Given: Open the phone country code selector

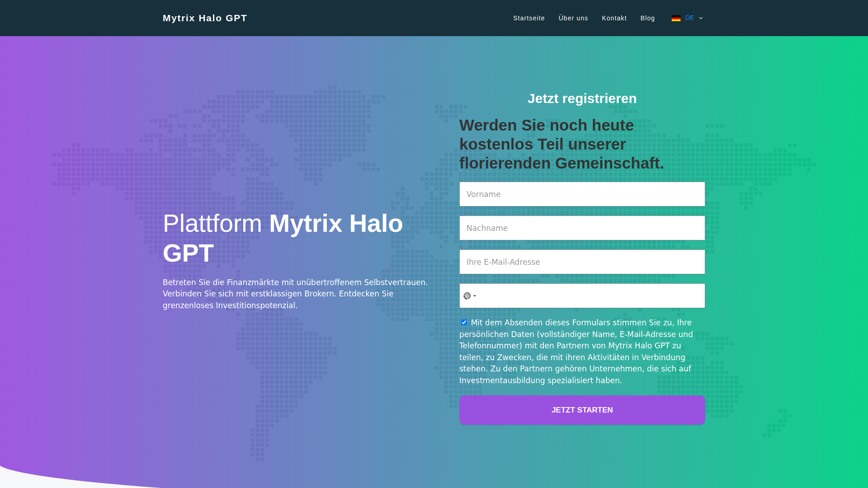Looking at the screenshot, I should [470, 296].
